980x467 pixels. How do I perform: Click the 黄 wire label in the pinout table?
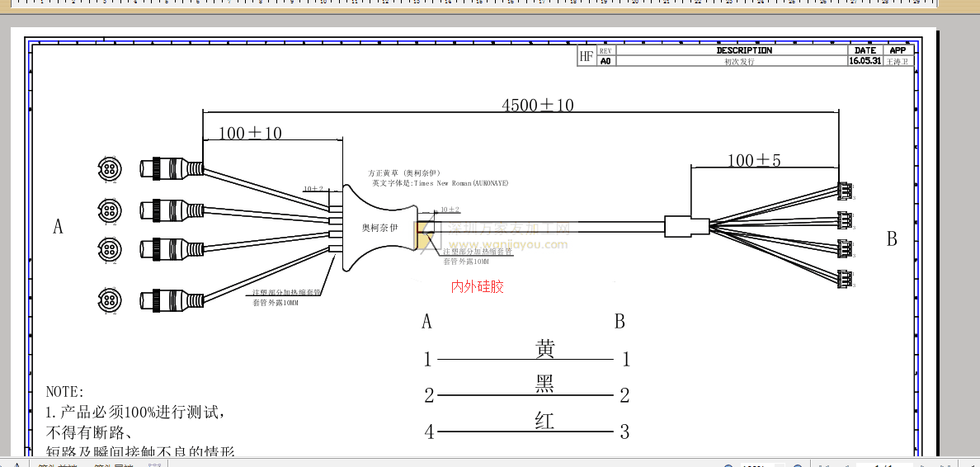544,349
